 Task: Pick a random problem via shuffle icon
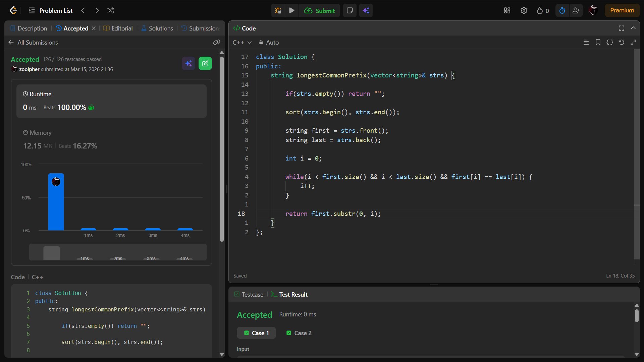pos(111,10)
